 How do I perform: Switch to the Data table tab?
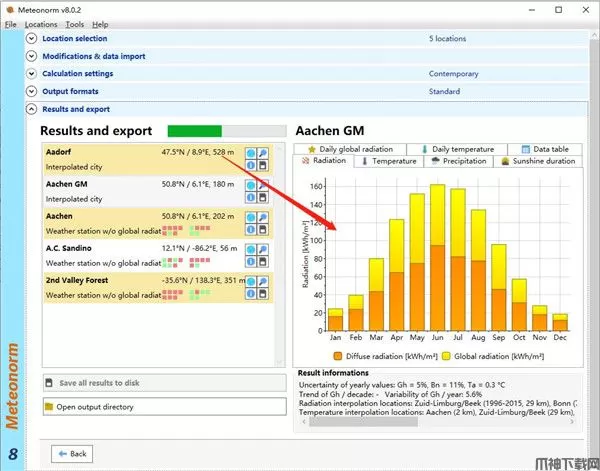coord(544,149)
